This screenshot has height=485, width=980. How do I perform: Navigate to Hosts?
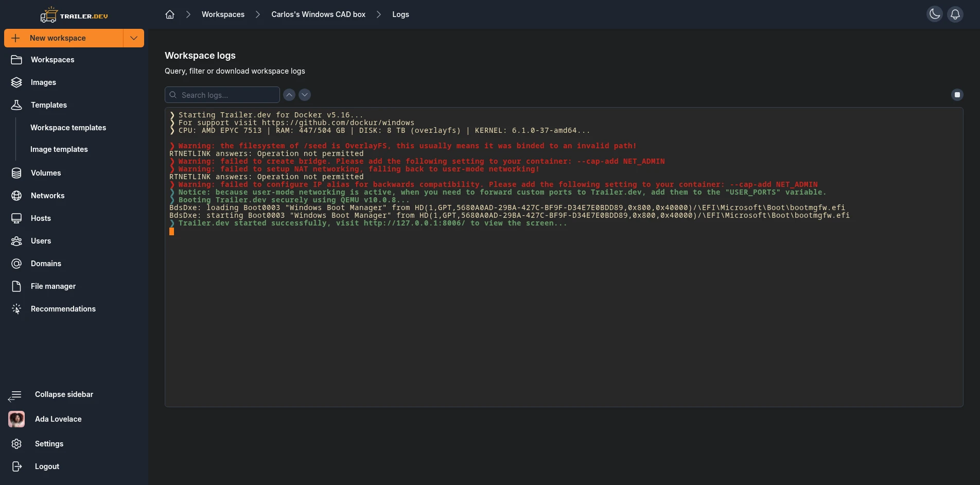pos(41,218)
